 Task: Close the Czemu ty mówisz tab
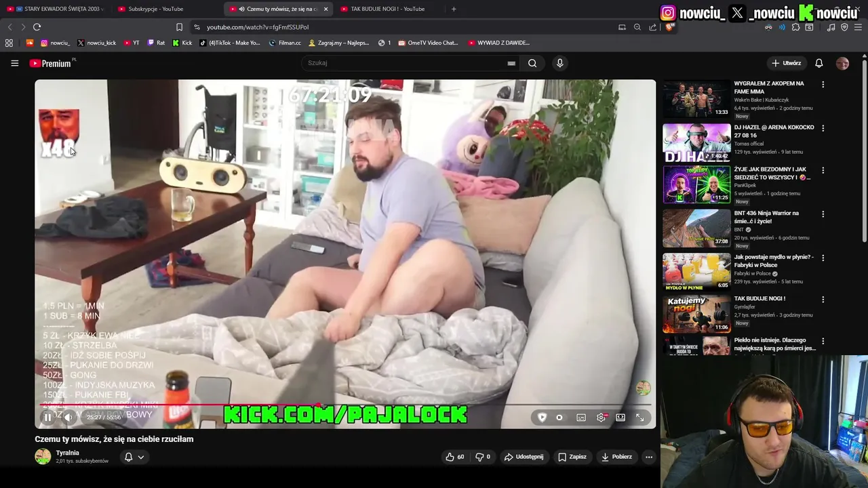[325, 9]
